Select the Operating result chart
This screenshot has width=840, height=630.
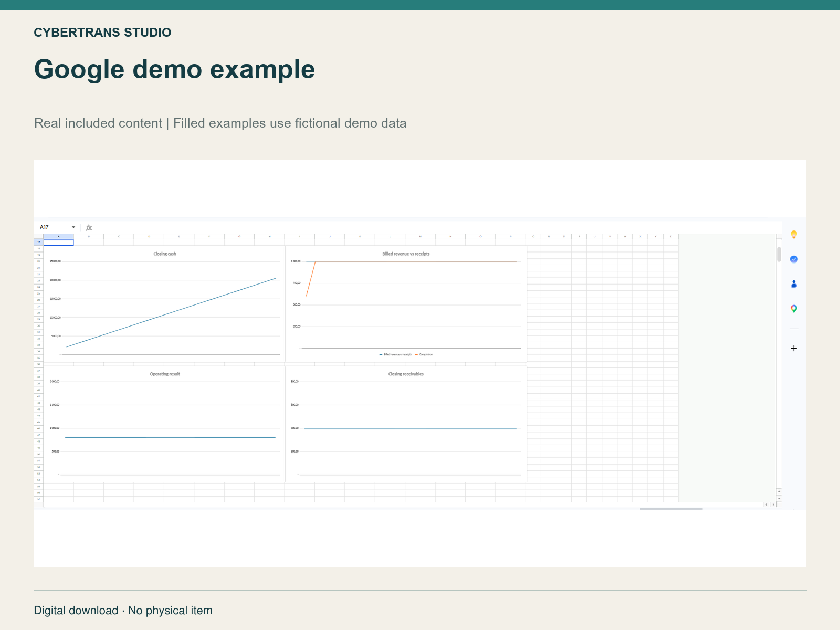[164, 424]
